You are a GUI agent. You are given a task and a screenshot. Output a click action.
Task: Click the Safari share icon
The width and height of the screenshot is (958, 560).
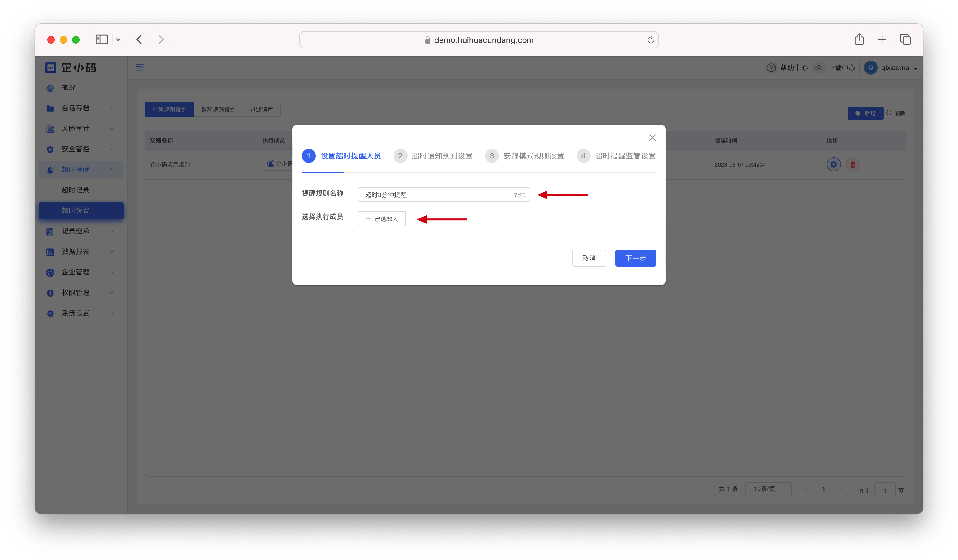coord(859,39)
